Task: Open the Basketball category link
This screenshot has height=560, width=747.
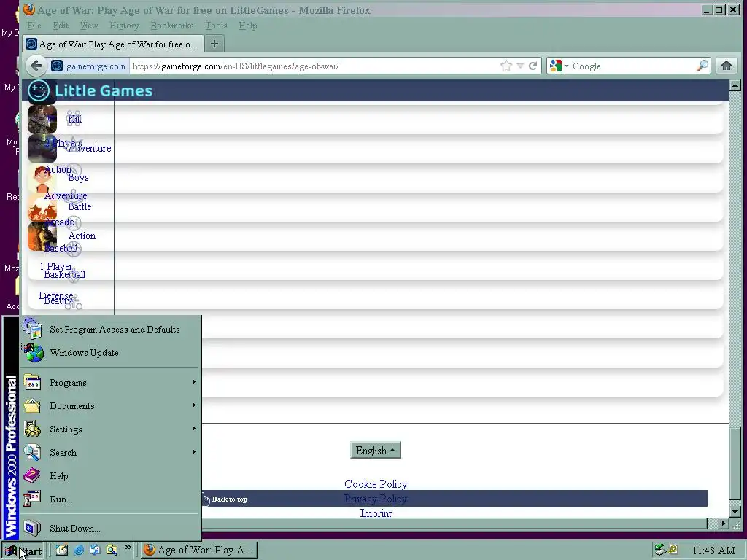Action: pos(65,274)
